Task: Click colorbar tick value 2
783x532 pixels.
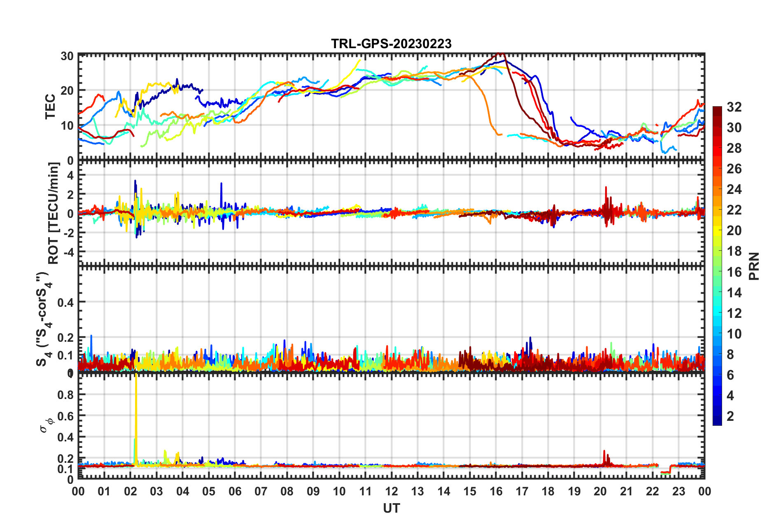Action: 730,416
